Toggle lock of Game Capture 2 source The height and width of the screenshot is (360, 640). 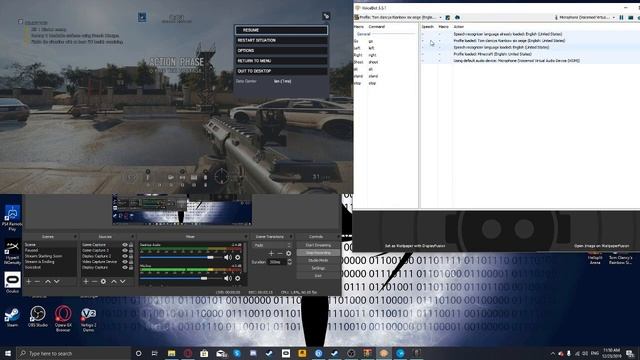click(x=131, y=250)
